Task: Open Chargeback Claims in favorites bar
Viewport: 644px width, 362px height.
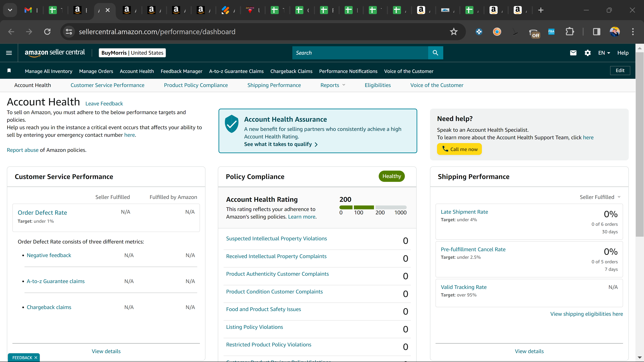Action: click(x=291, y=71)
